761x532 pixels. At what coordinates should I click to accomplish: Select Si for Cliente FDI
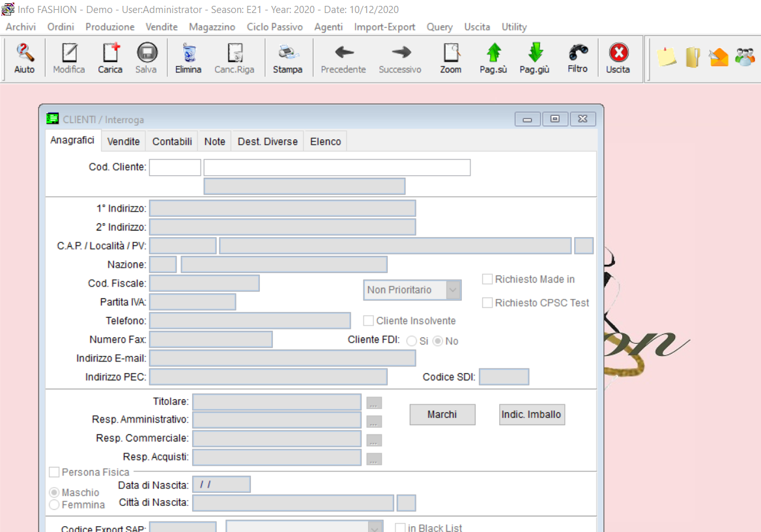point(412,341)
